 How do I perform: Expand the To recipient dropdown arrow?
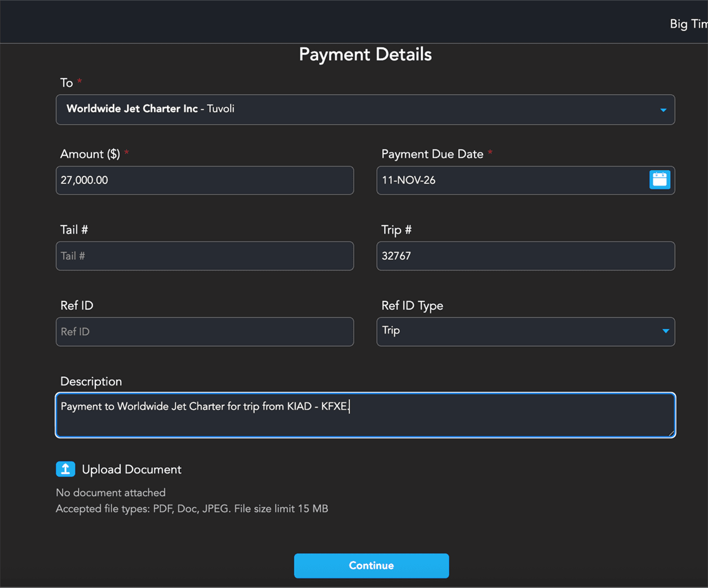tap(663, 110)
